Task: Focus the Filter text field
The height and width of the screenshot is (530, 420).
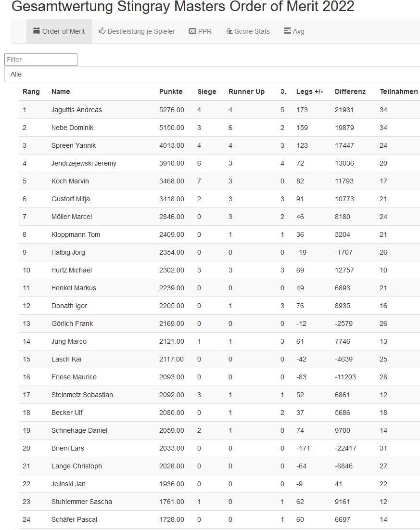Action: 41,60
